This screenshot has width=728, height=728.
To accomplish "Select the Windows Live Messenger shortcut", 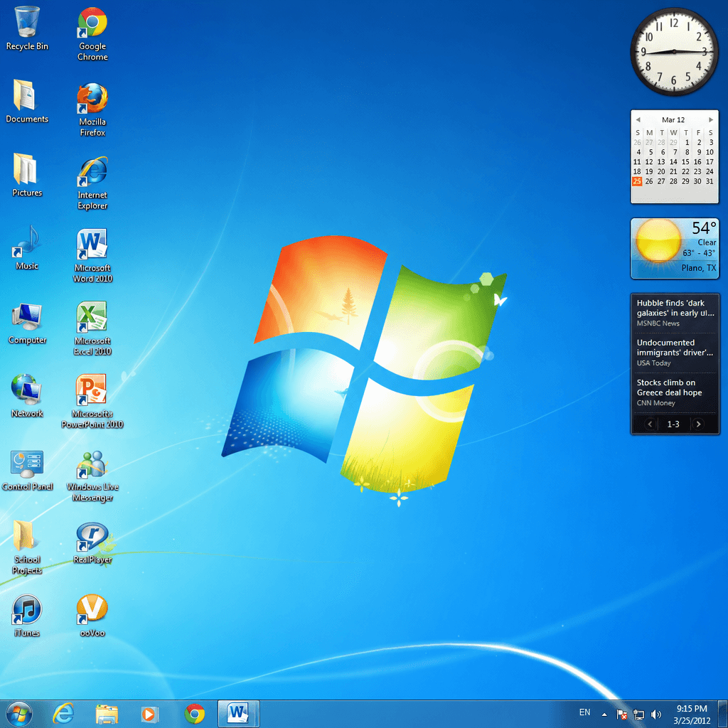I will (x=92, y=476).
